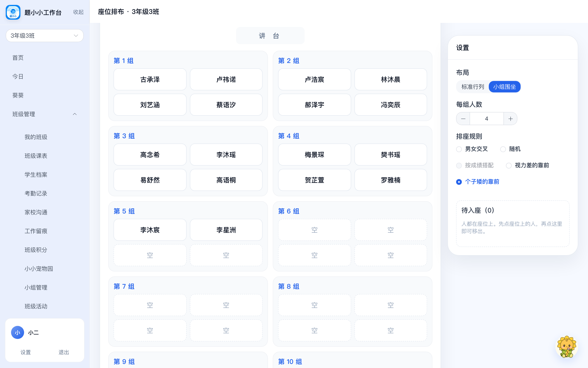Select seat of 李星洲
The height and width of the screenshot is (368, 588).
coord(226,230)
